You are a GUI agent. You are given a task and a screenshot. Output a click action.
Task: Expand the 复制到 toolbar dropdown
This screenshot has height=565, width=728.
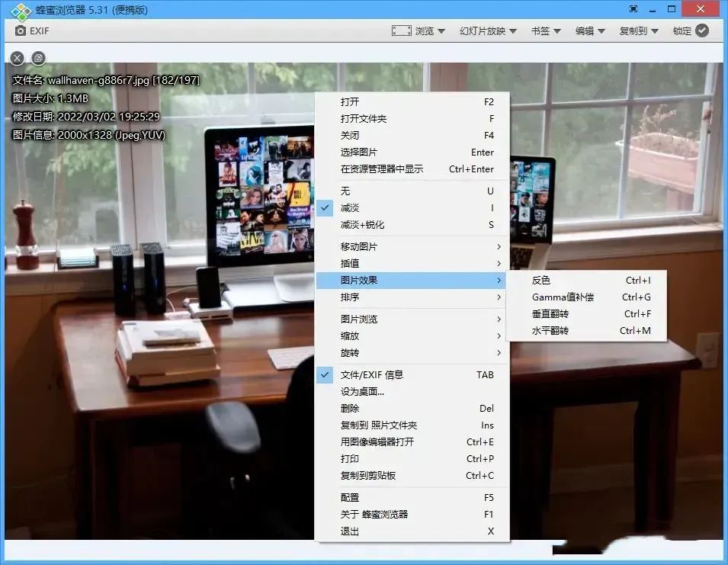pyautogui.click(x=639, y=31)
